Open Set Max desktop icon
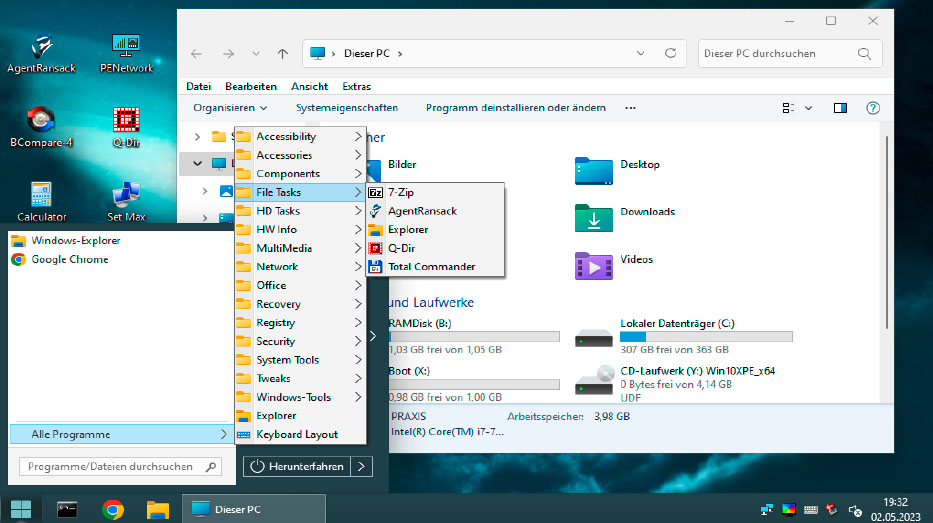Screen dimensions: 933x523 pos(126,201)
